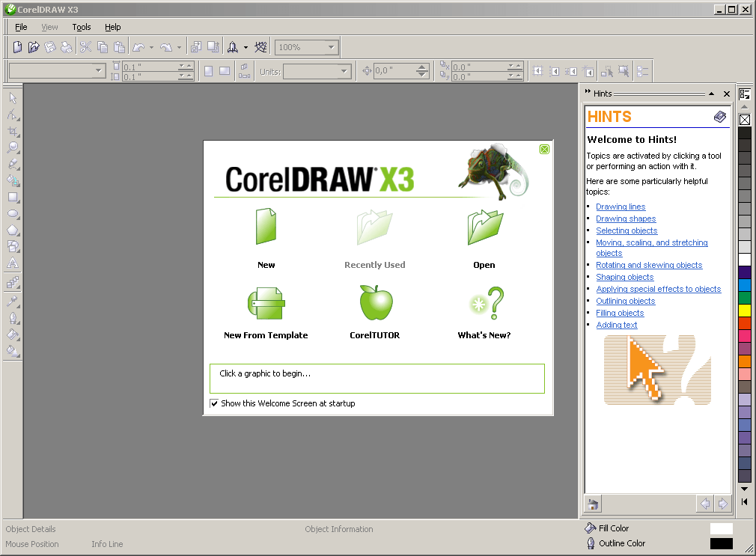The width and height of the screenshot is (756, 556).
Task: Click the Drawing lines hint link
Action: [620, 207]
